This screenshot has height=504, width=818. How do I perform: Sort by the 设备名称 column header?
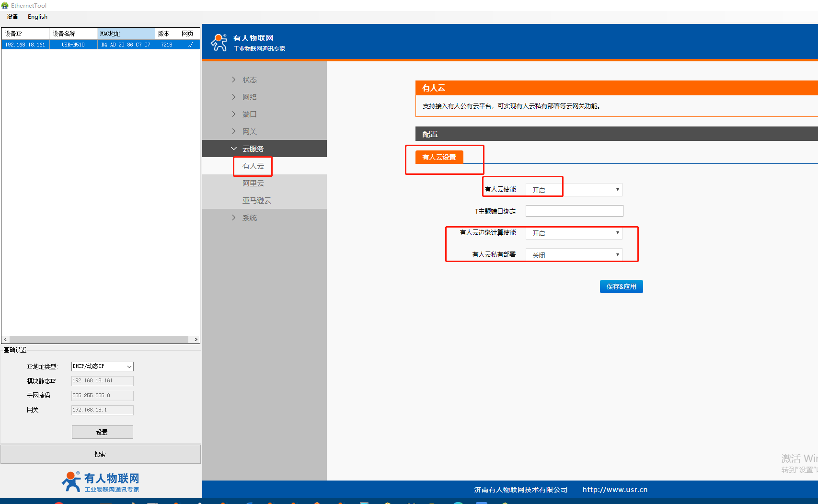[74, 34]
